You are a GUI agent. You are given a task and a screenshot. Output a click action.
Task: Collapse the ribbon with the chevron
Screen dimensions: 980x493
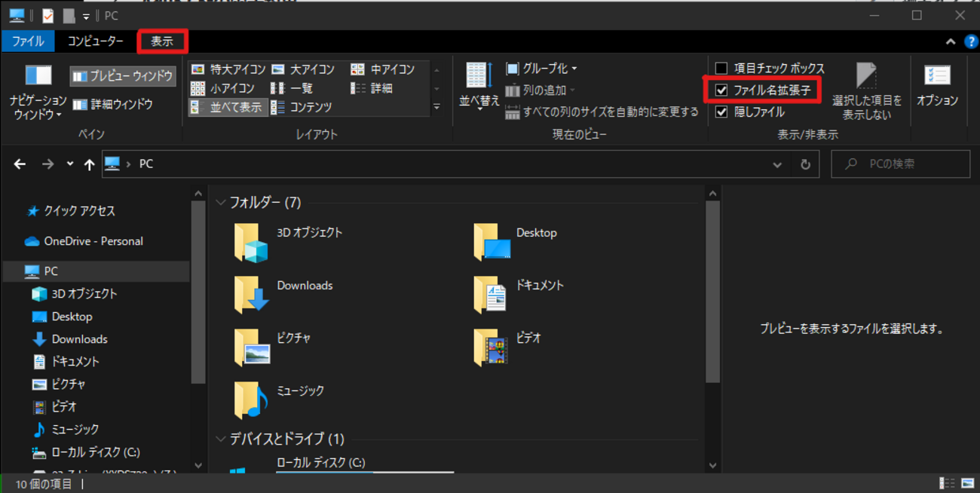pyautogui.click(x=951, y=41)
